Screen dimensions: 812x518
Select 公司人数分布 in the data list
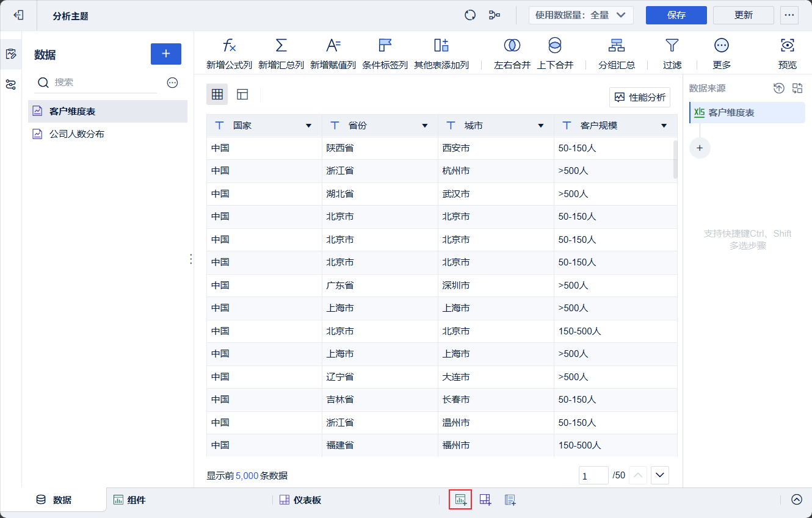(107, 134)
